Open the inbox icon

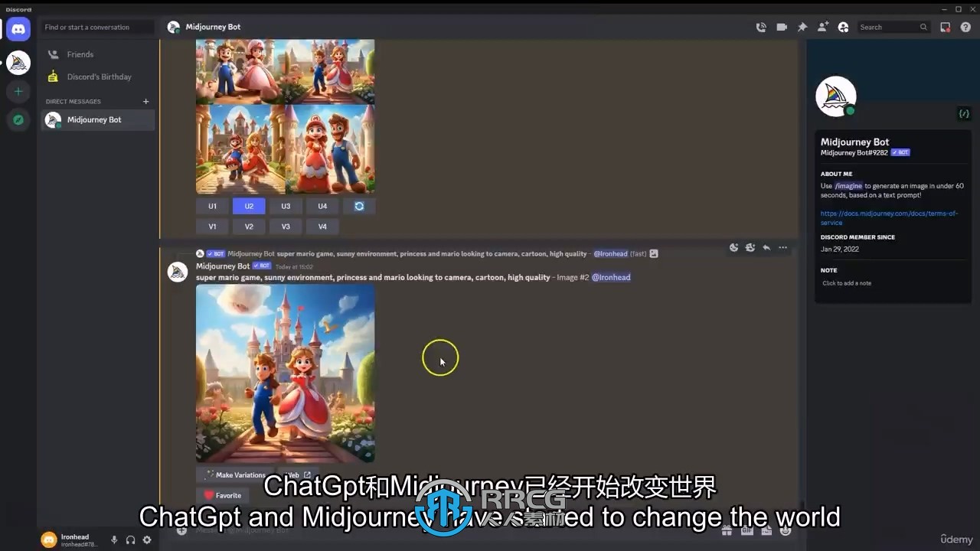(x=945, y=27)
